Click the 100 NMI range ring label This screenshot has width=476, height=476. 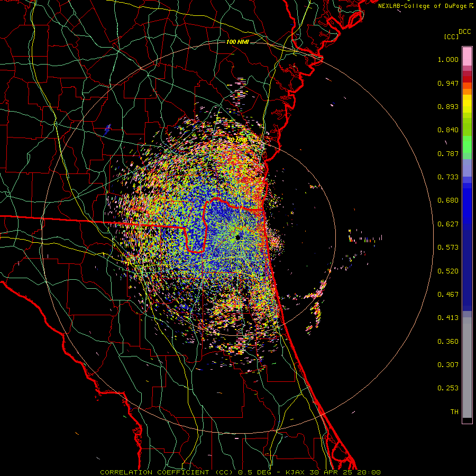tap(237, 42)
